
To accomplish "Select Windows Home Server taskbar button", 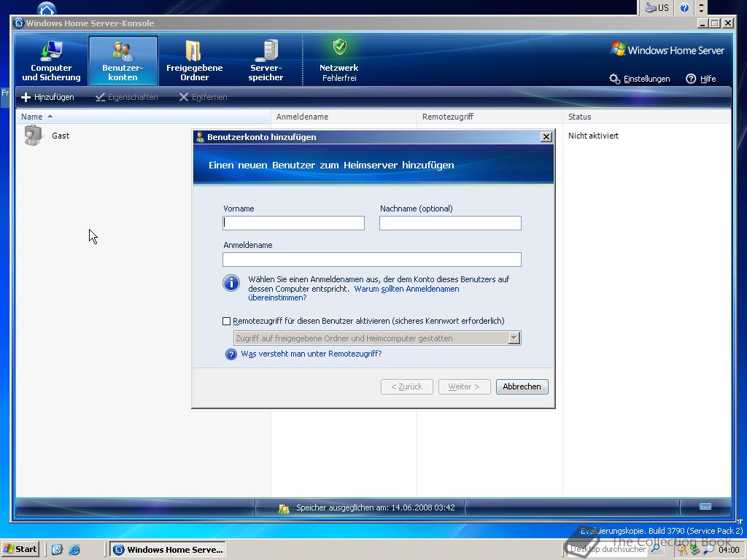I will click(x=169, y=550).
